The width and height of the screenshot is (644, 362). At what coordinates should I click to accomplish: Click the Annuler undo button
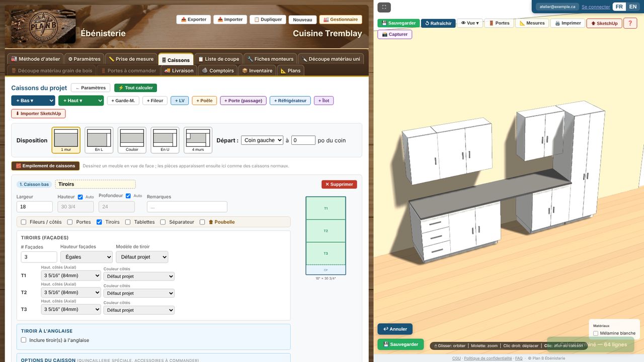click(395, 329)
